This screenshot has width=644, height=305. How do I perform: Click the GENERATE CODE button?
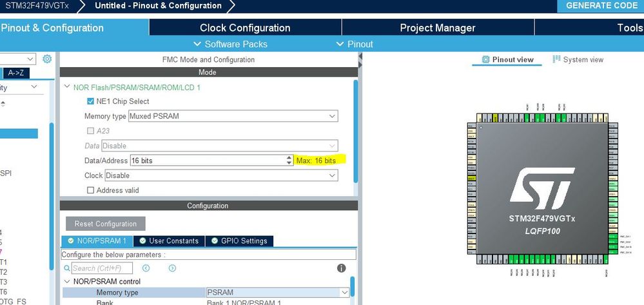601,6
